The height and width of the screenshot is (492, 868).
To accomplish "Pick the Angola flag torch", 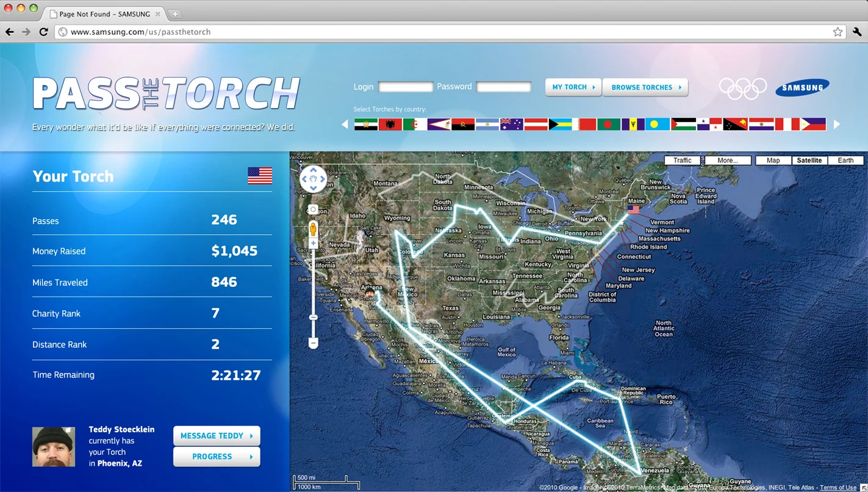I will [x=463, y=125].
